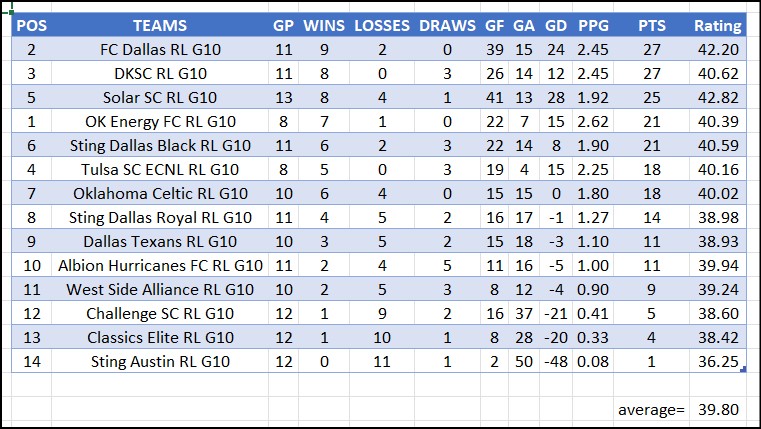Click the WINS column header
Screen dimensions: 761x429
click(x=324, y=25)
